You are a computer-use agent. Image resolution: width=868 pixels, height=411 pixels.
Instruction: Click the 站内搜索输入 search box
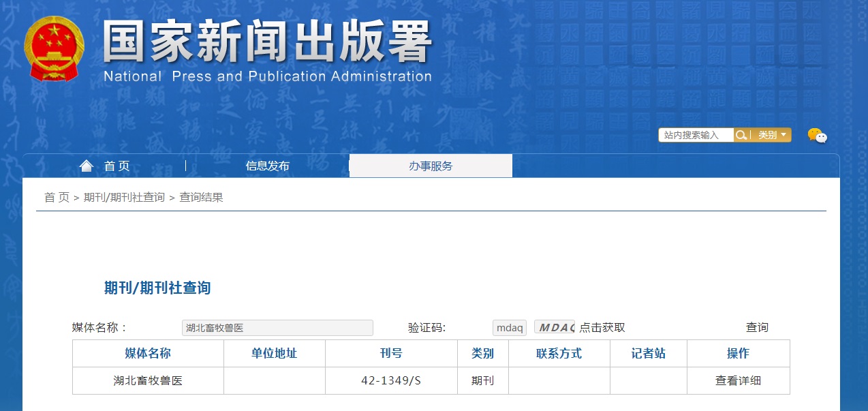(x=695, y=134)
